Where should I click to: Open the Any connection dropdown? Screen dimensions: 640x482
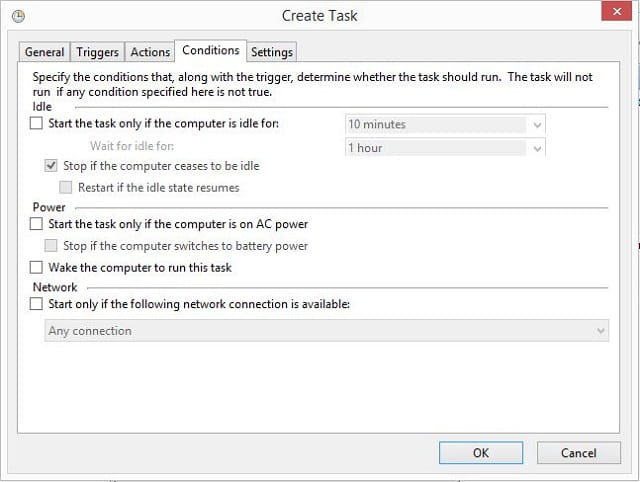click(x=327, y=331)
